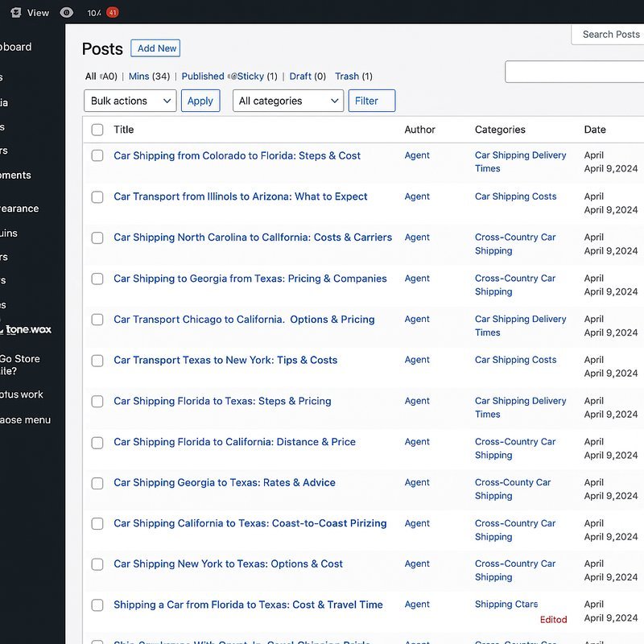Click Shipping Ctars category in last full row
The image size is (644, 644).
[x=506, y=605]
